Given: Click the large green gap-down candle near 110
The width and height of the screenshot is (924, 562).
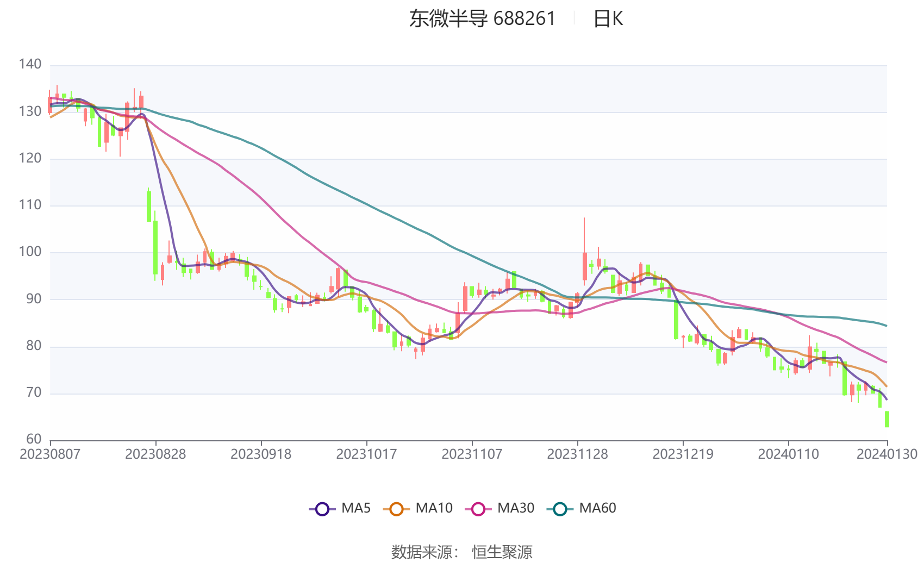Looking at the screenshot, I should pos(149,206).
